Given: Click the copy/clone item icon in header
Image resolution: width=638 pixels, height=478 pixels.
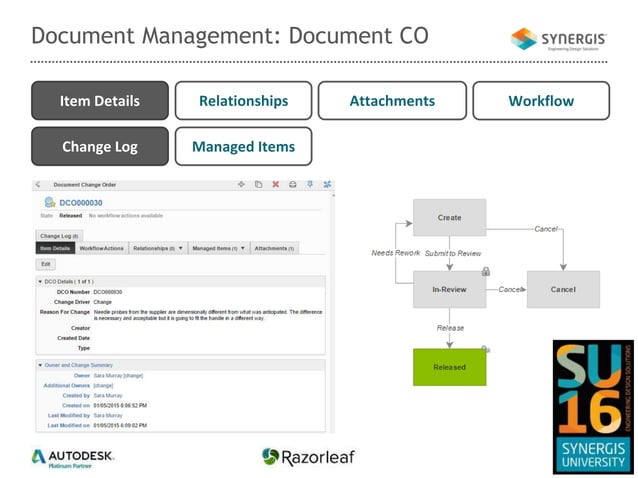Looking at the screenshot, I should [x=258, y=184].
